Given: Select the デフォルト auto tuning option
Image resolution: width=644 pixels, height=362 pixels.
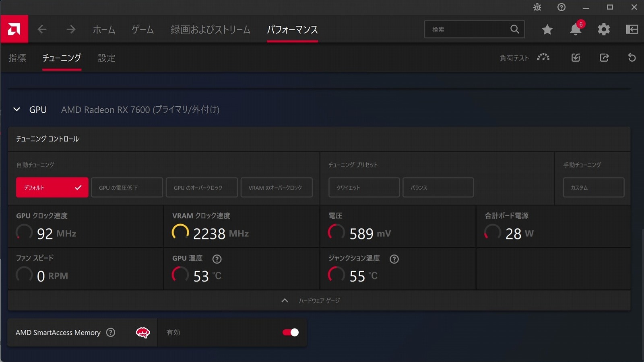Looking at the screenshot, I should coord(52,188).
